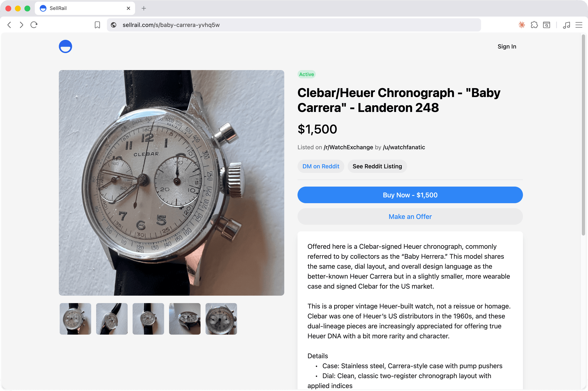Open the music note media control
This screenshot has width=588, height=391.
point(567,25)
